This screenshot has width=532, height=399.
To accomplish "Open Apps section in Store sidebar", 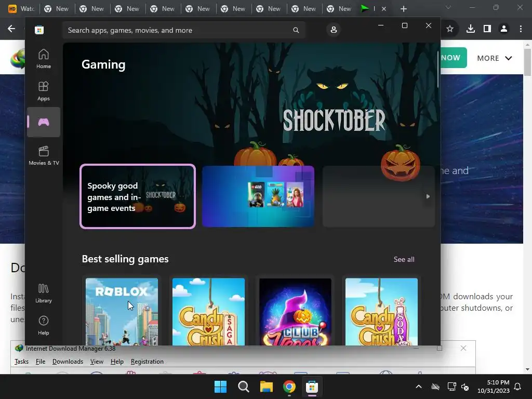I will (x=44, y=91).
